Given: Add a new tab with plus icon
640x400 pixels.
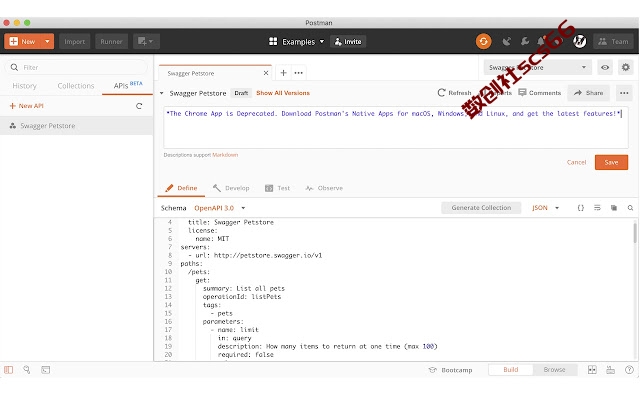Looking at the screenshot, I should [x=283, y=73].
